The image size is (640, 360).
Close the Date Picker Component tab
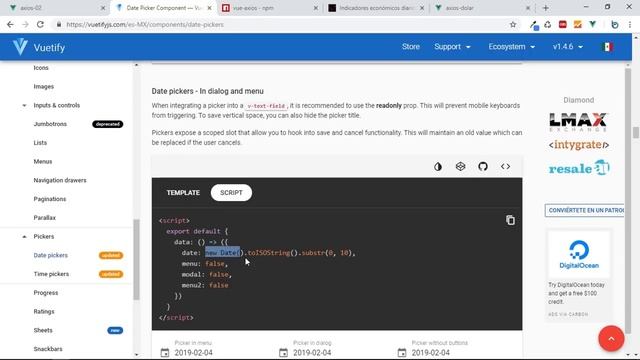pos(209,8)
